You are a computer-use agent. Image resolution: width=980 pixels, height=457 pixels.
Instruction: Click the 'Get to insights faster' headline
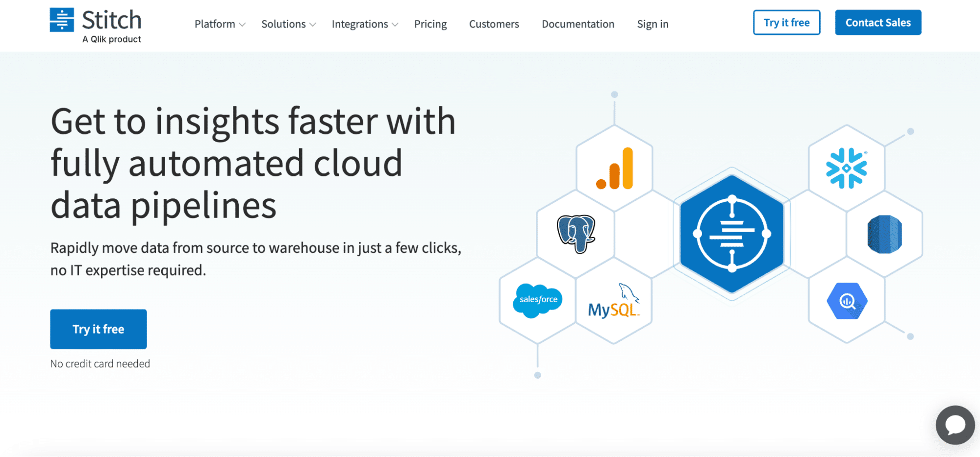tap(253, 163)
